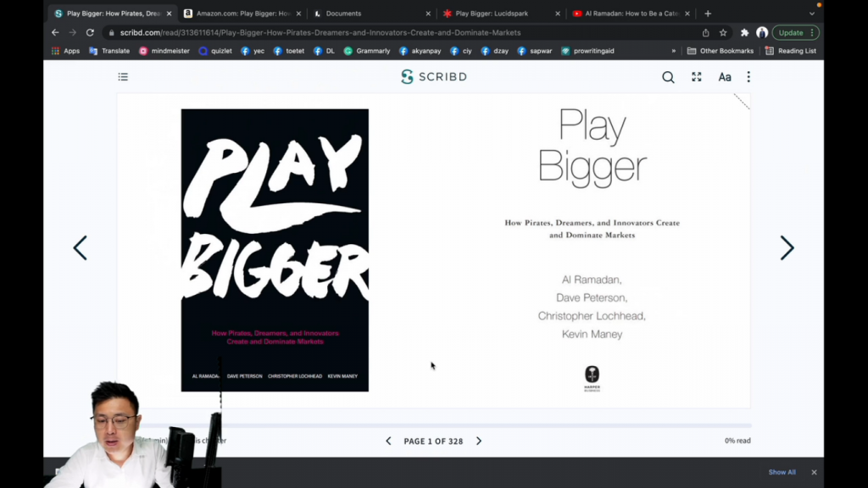Click Show All in the downloads bar
Viewport: 868px width, 488px height.
(x=782, y=472)
